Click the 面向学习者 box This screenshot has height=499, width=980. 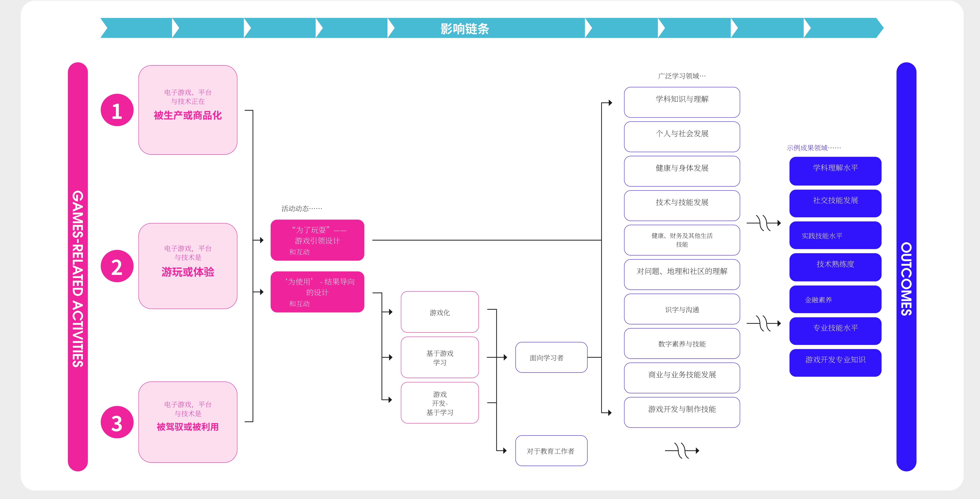pos(551,357)
